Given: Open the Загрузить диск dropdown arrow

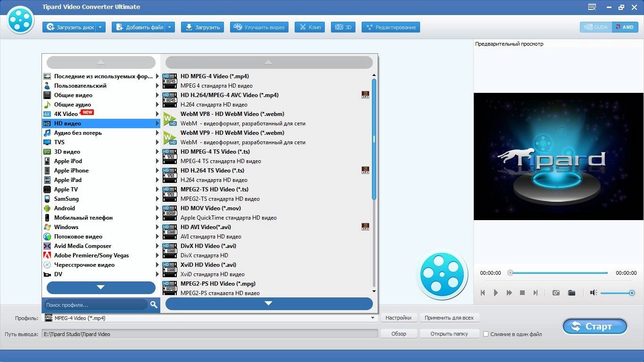Looking at the screenshot, I should tap(100, 27).
